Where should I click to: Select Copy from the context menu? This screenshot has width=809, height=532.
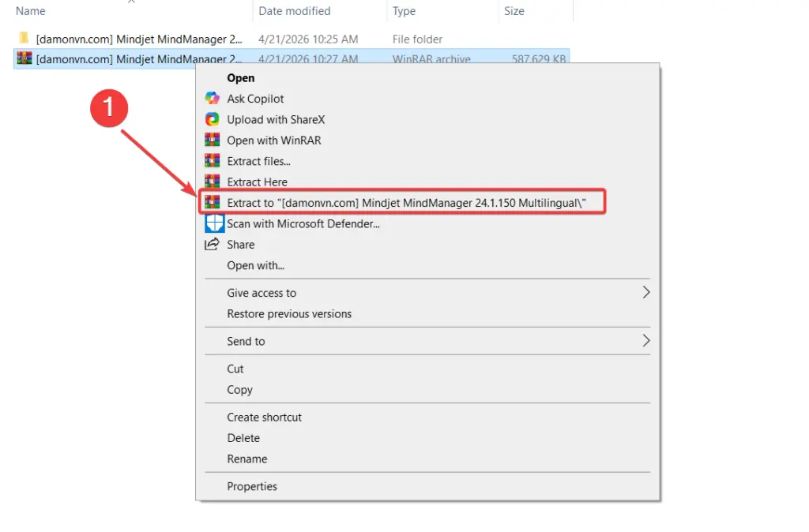pos(240,390)
